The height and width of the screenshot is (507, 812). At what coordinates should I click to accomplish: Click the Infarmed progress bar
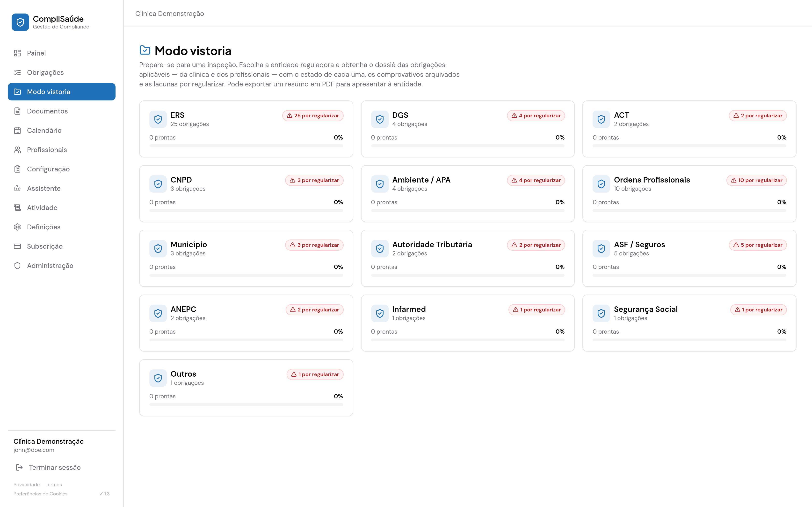468,340
